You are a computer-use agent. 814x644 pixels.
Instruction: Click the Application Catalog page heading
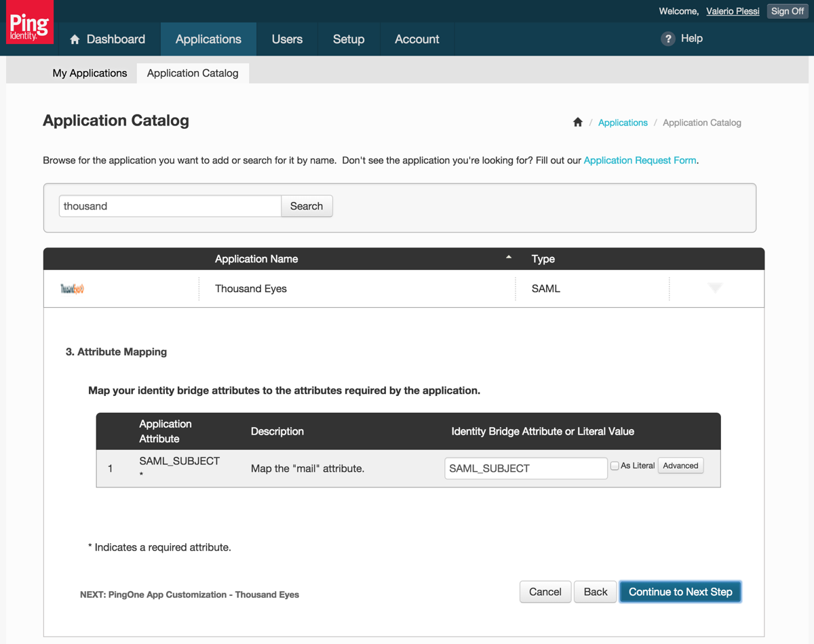(116, 121)
